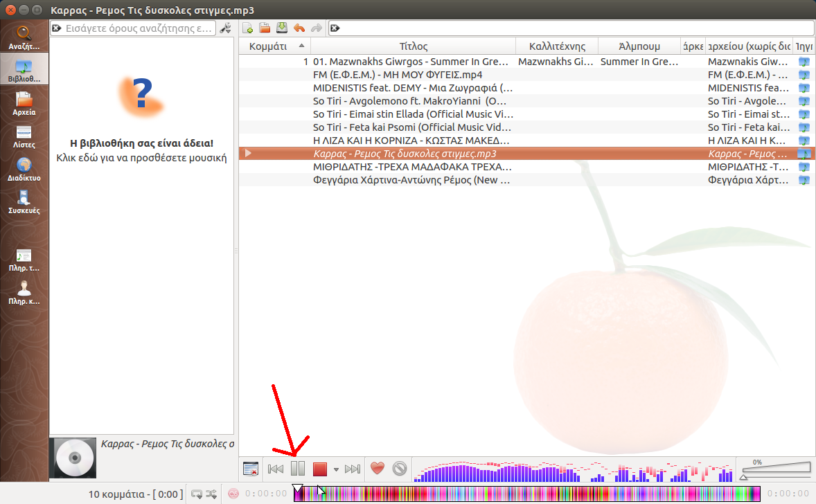Open the Λίστες playlists sidebar tab
Viewport: 816px width, 504px height.
pyautogui.click(x=24, y=136)
